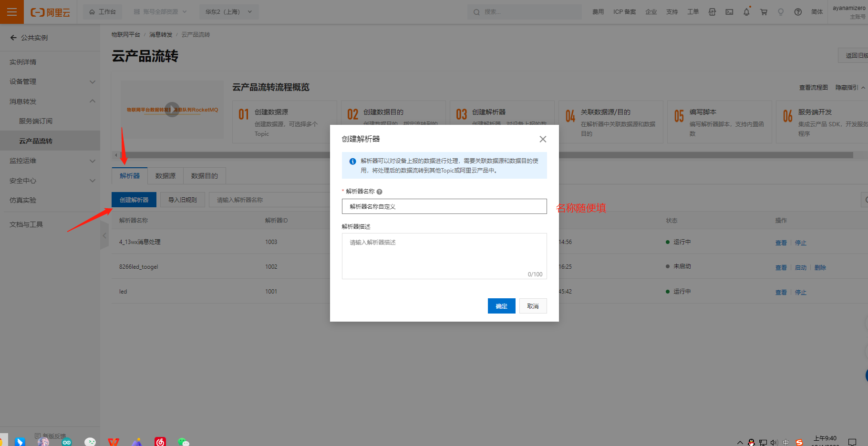Switch to the 数据目的 tab

204,176
